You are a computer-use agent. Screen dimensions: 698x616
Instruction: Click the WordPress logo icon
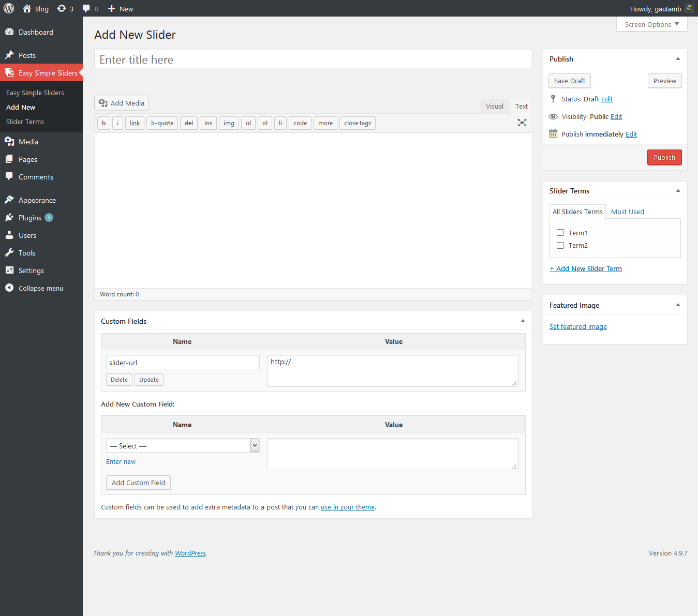click(x=9, y=8)
